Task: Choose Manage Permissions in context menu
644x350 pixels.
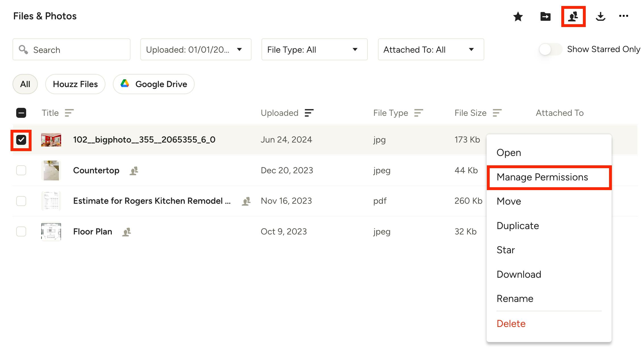Action: pos(542,177)
